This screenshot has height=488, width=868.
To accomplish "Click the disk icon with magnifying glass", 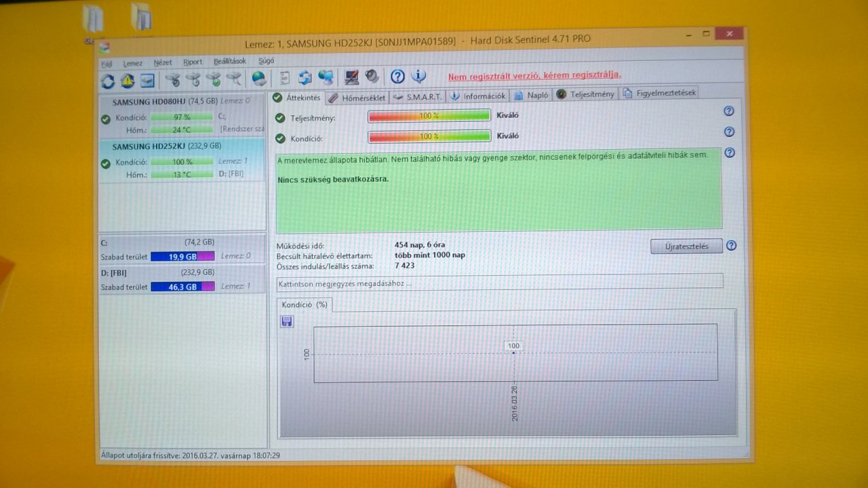I will pos(234,79).
